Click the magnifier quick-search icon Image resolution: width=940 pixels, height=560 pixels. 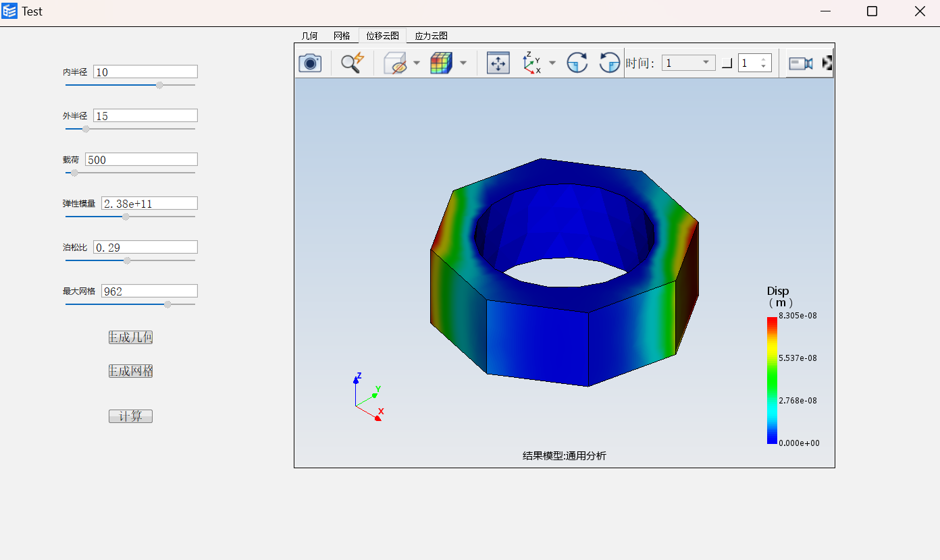click(x=352, y=63)
